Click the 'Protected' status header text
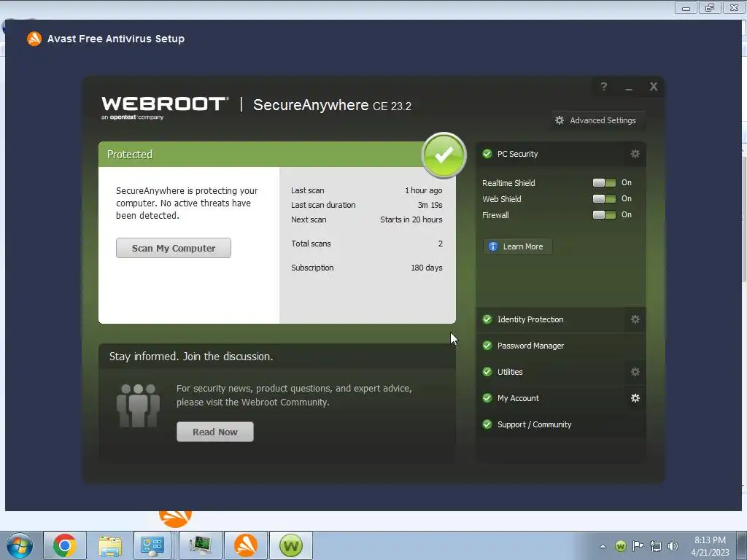The image size is (747, 560). (x=130, y=155)
